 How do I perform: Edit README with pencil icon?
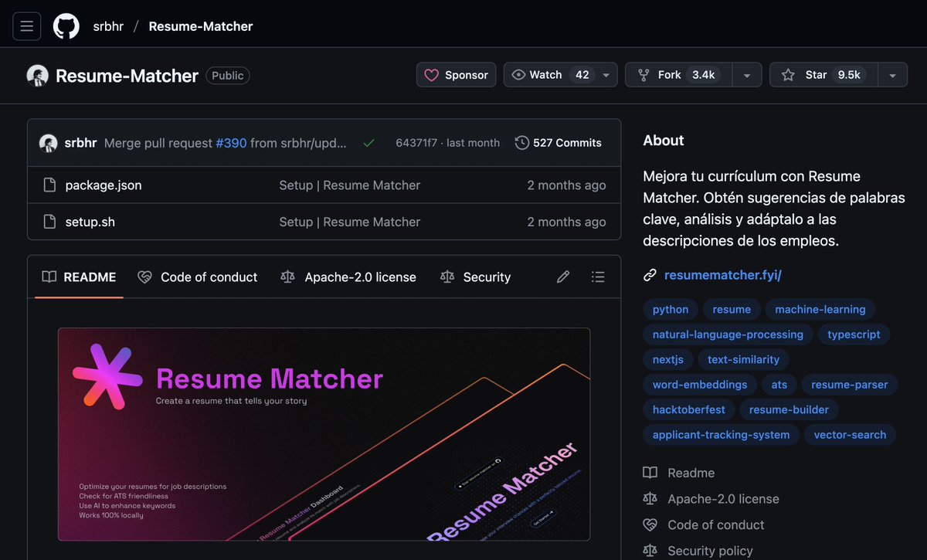click(563, 277)
